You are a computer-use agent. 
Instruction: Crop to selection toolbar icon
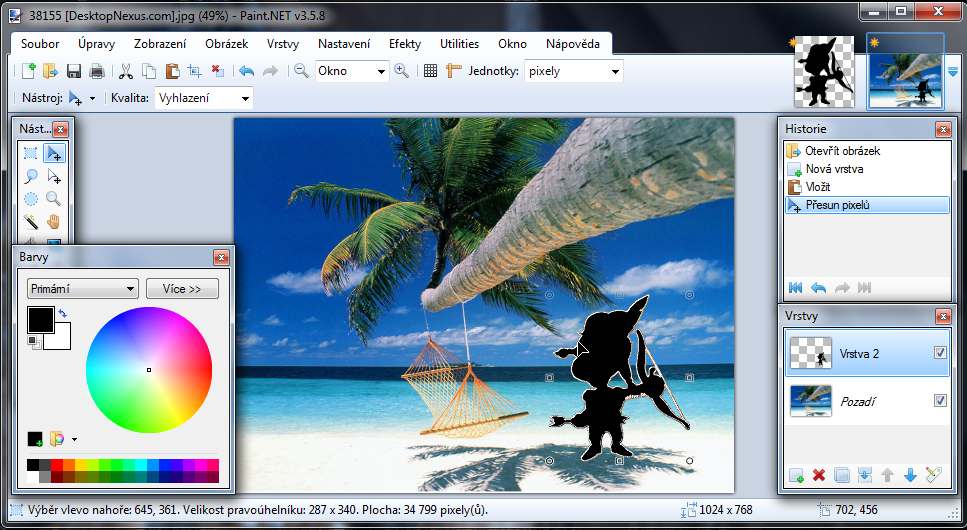coord(195,71)
